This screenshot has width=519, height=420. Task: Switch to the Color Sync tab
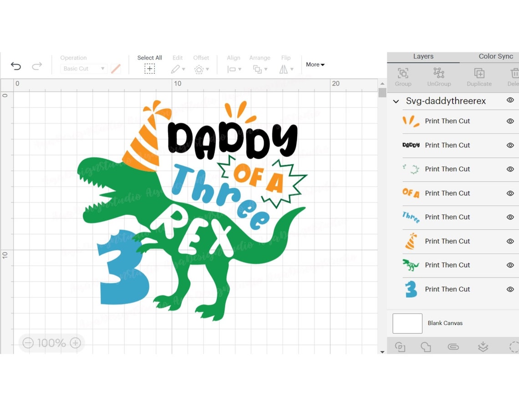click(495, 56)
